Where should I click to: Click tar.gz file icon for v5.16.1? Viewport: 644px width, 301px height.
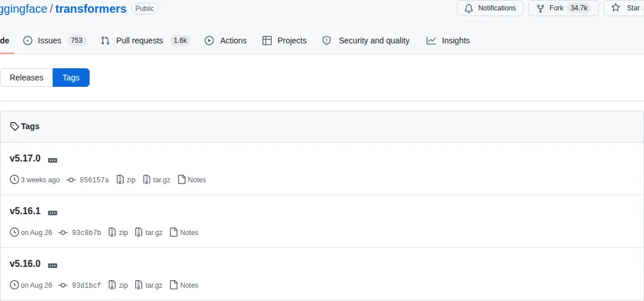pos(139,232)
